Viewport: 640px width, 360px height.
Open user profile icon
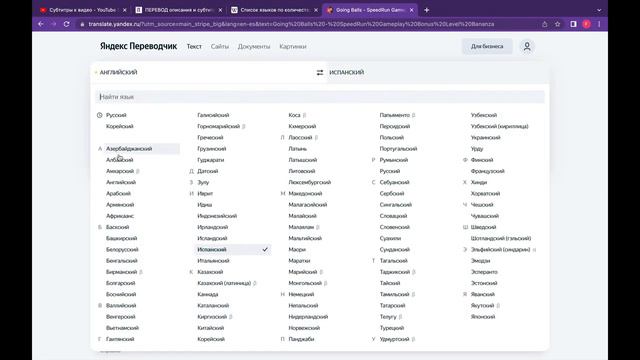pyautogui.click(x=527, y=47)
